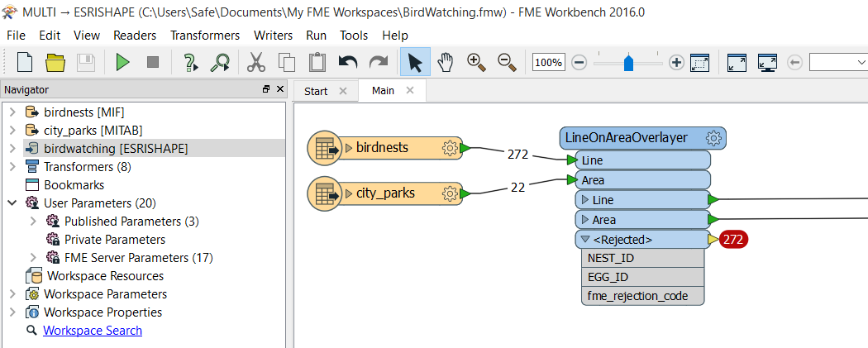This screenshot has width=868, height=348.
Task: Redo the last action
Action: [x=379, y=61]
